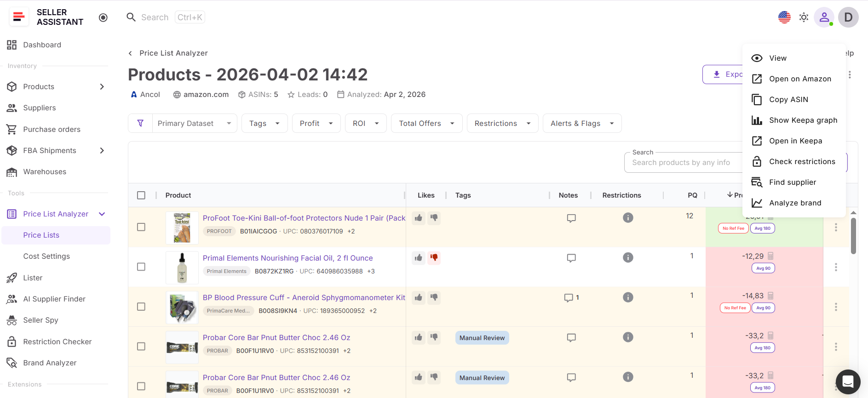Open page options three-dot menu
The height and width of the screenshot is (398, 868).
click(x=850, y=74)
